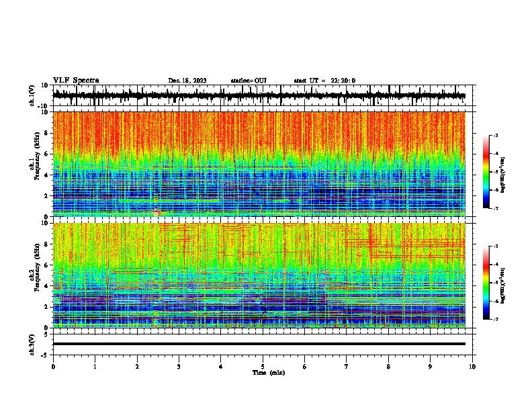
Task: Click the ch.1 "Frequency (kHz)" axis label
Action: coord(37,156)
